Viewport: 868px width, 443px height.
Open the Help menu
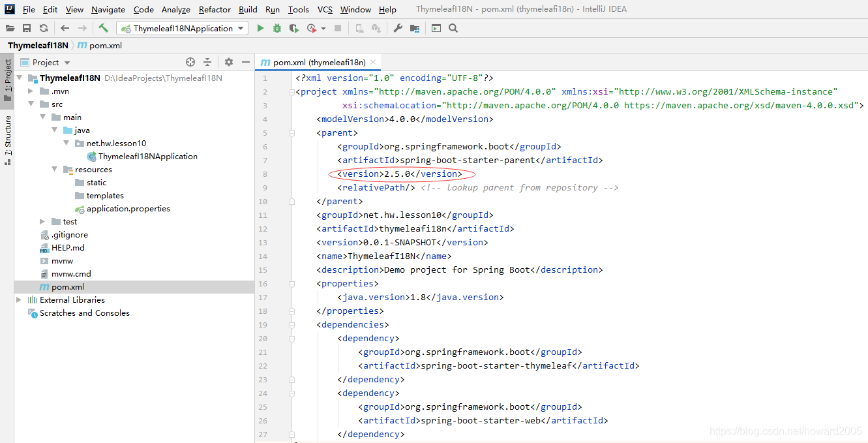(387, 9)
